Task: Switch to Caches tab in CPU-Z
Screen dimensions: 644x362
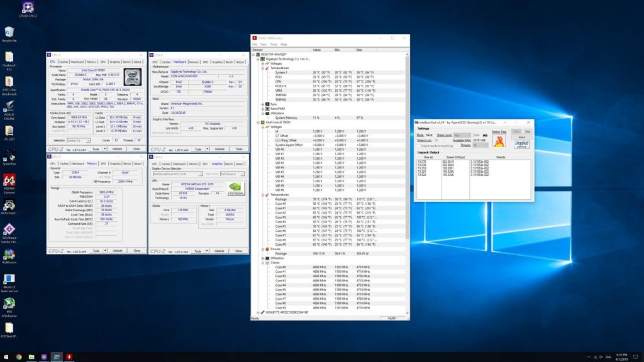Action: [x=64, y=62]
